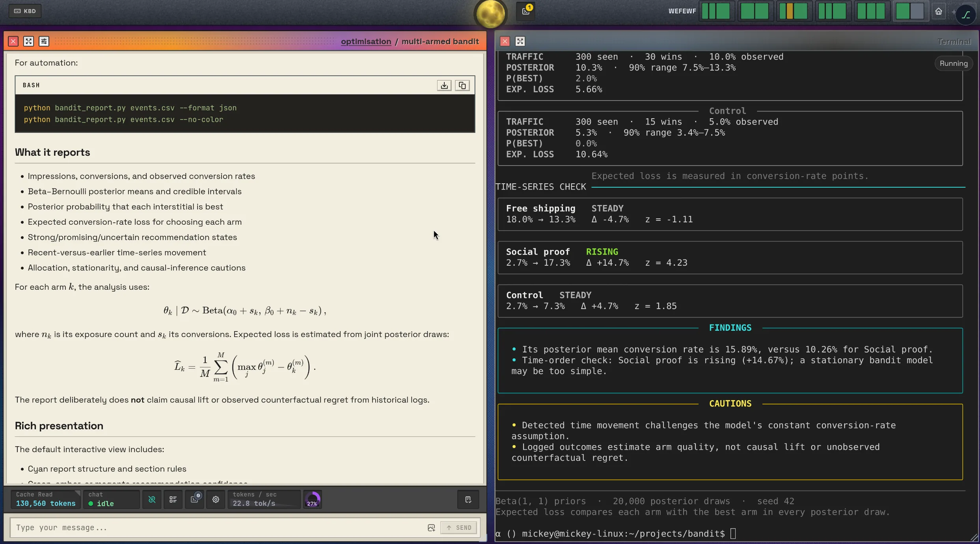
Task: Open the list view icon in status bar
Action: click(x=173, y=499)
